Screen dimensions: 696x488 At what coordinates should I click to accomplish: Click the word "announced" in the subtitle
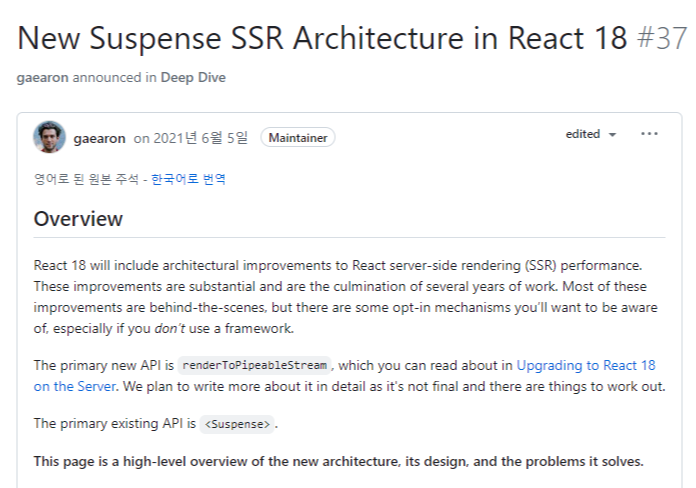pos(107,78)
